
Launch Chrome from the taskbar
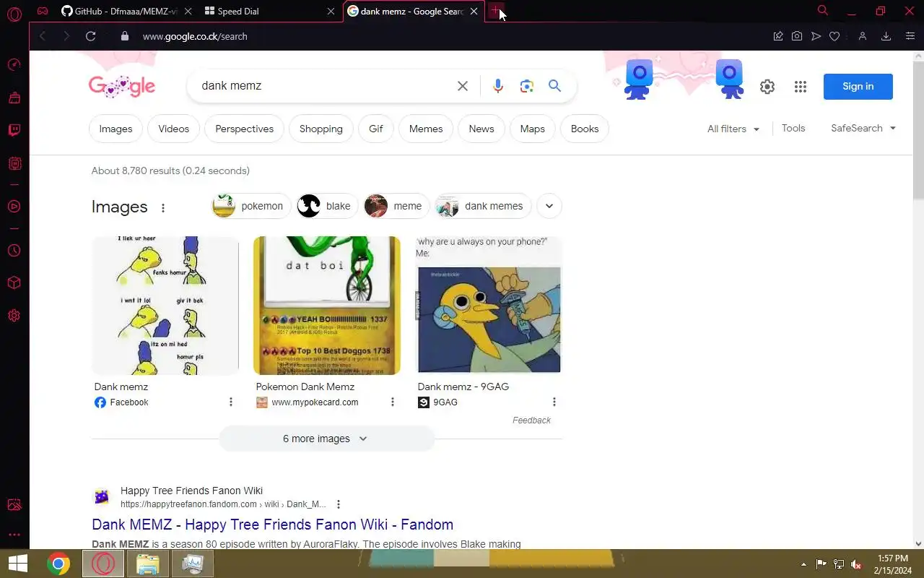coord(58,564)
